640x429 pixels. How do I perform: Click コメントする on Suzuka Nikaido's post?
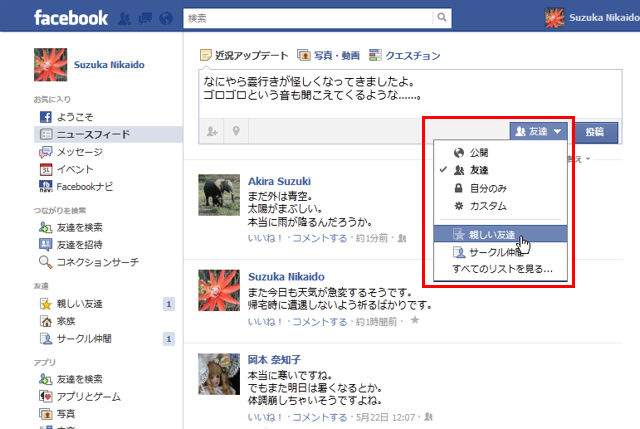coord(320,322)
